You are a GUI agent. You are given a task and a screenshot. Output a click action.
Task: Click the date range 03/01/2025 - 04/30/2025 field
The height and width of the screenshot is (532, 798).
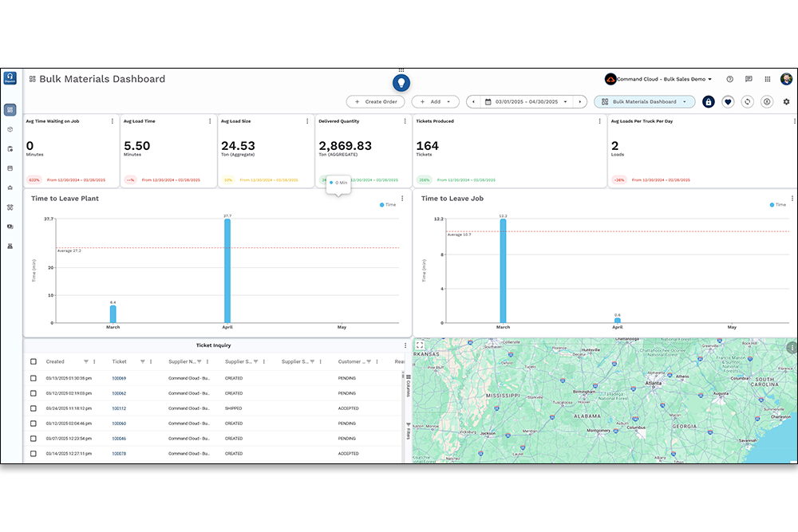point(527,102)
